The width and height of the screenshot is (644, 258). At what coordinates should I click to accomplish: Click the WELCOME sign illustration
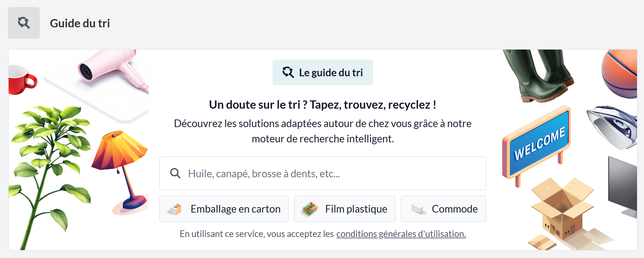pyautogui.click(x=537, y=143)
